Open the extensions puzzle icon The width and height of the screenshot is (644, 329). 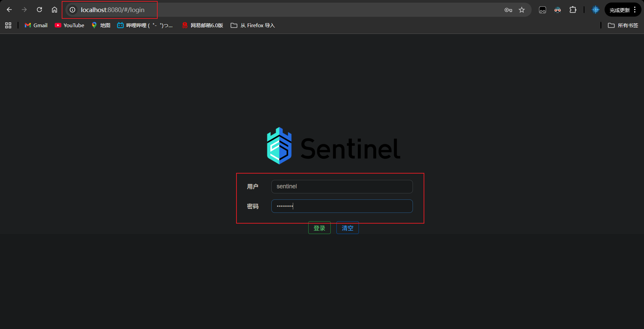tap(573, 10)
